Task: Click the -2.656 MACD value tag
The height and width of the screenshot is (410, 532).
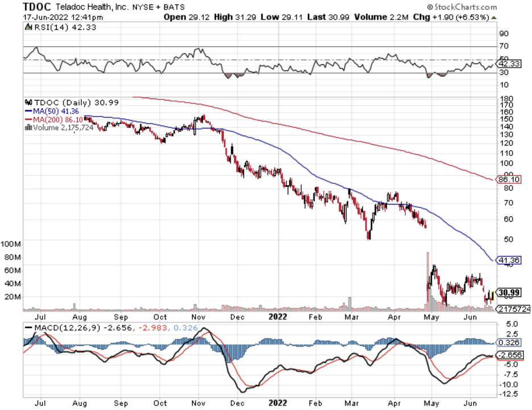Action: pyautogui.click(x=510, y=355)
